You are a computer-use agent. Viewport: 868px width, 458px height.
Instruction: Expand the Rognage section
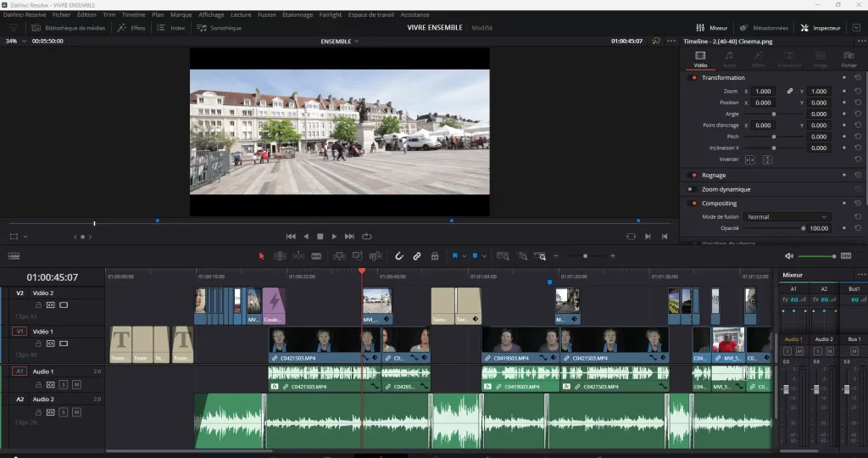(714, 175)
